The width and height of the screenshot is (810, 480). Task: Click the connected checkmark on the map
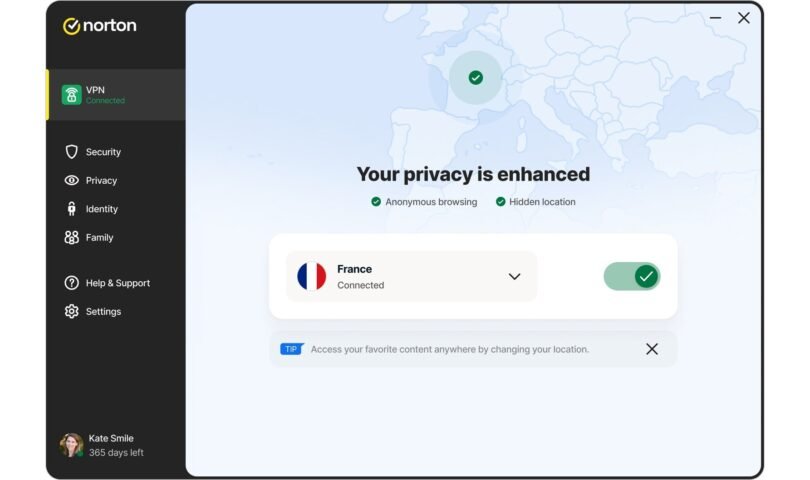pos(476,77)
